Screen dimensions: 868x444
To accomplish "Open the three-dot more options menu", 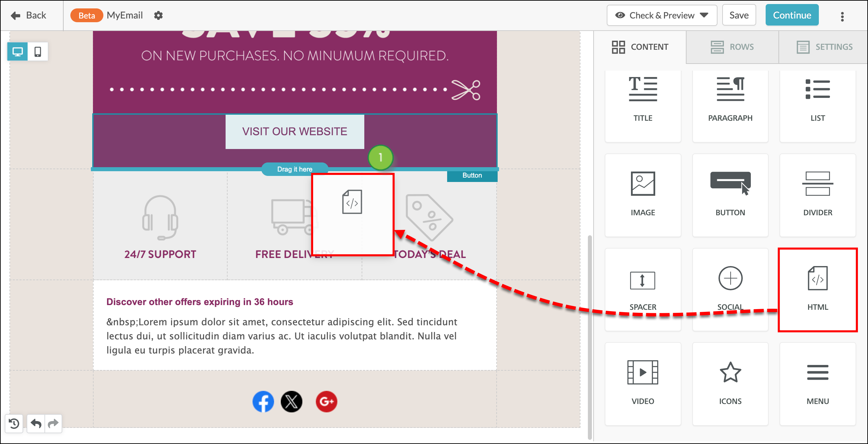I will coord(842,16).
